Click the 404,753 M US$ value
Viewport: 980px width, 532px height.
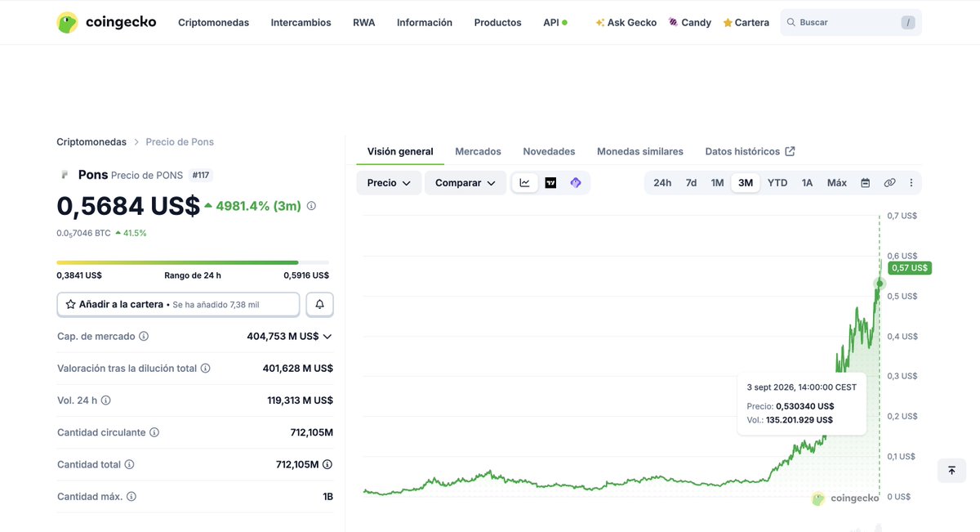click(283, 337)
